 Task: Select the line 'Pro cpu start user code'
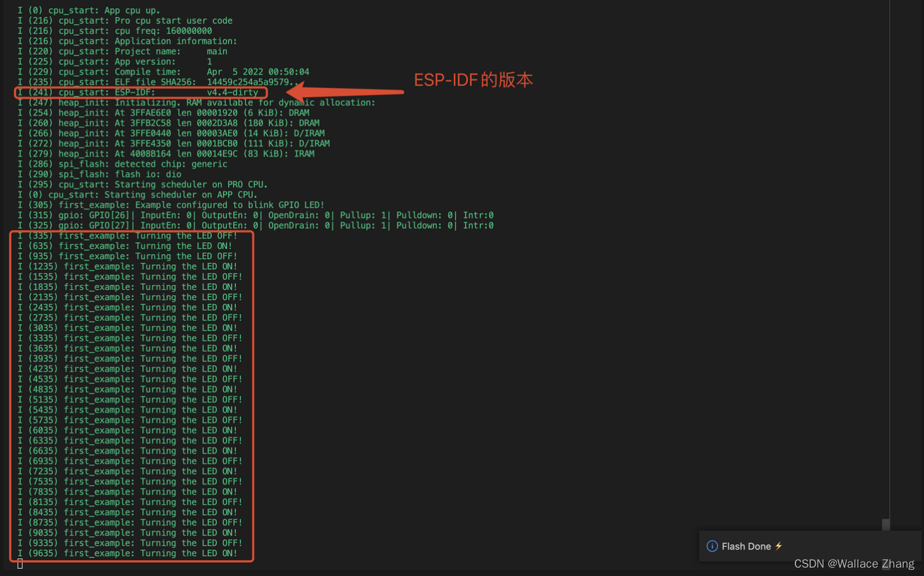coord(125,20)
